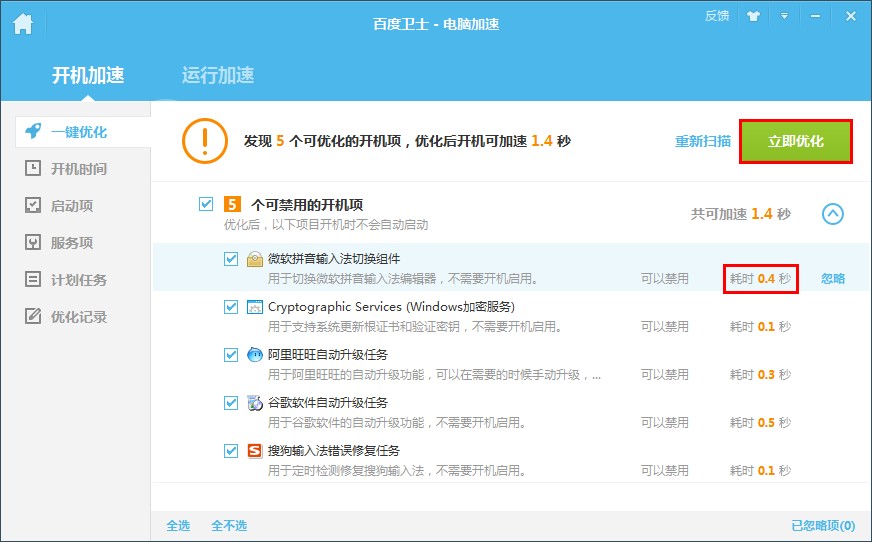Open the skin (shirt) icon menu

pos(754,16)
